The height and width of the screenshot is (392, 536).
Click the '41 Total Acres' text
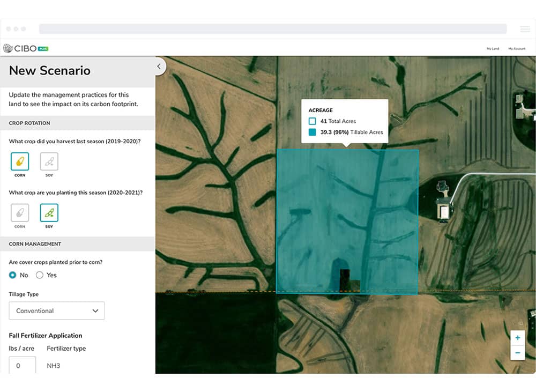tap(338, 121)
